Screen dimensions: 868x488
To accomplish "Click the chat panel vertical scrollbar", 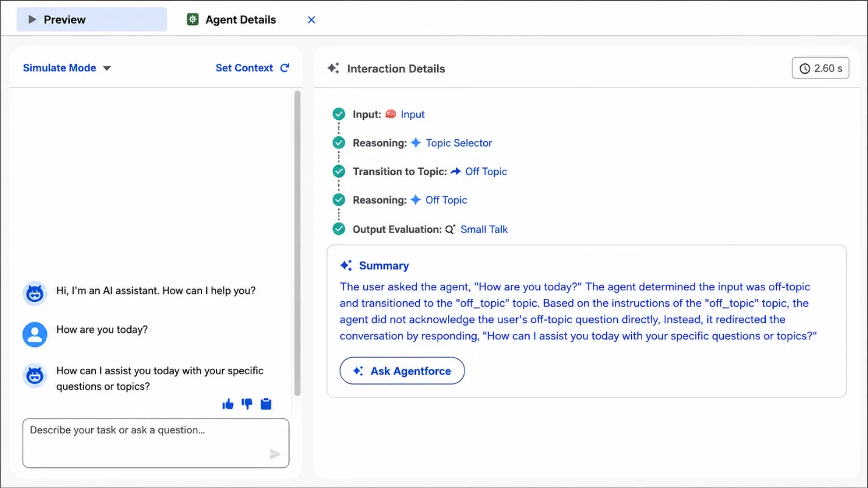I will [297, 243].
